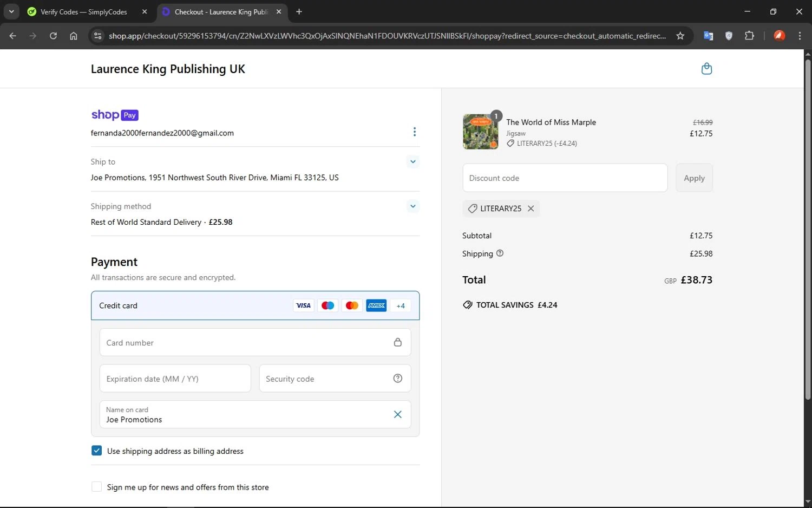
Task: Expand the Shipping method section
Action: pyautogui.click(x=413, y=206)
